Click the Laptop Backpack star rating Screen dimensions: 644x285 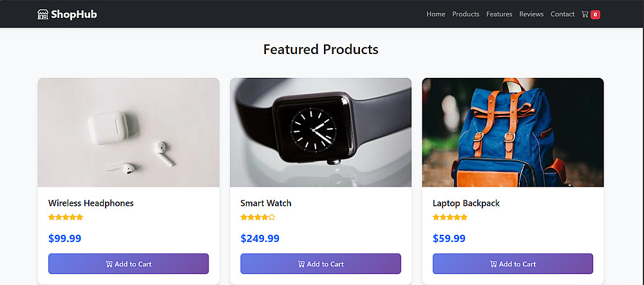pyautogui.click(x=450, y=217)
